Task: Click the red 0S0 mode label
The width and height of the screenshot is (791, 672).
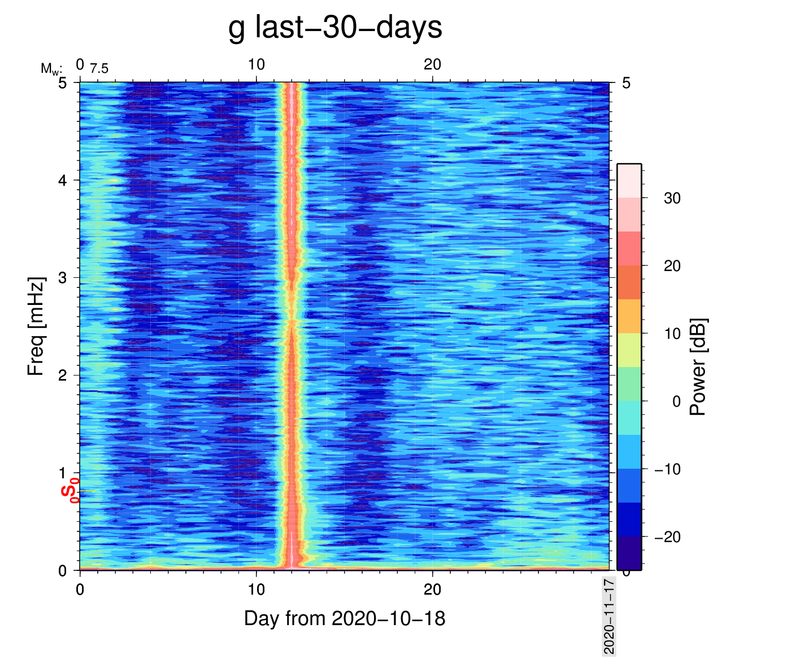Action: [x=70, y=490]
